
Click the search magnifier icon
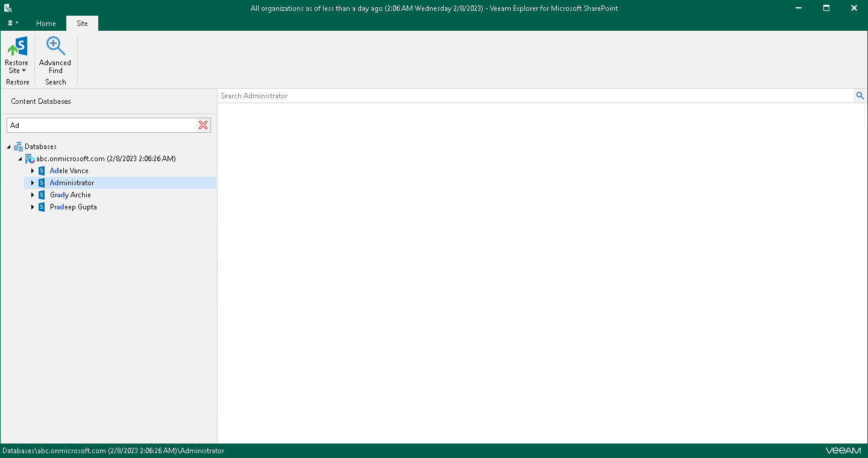coord(860,95)
